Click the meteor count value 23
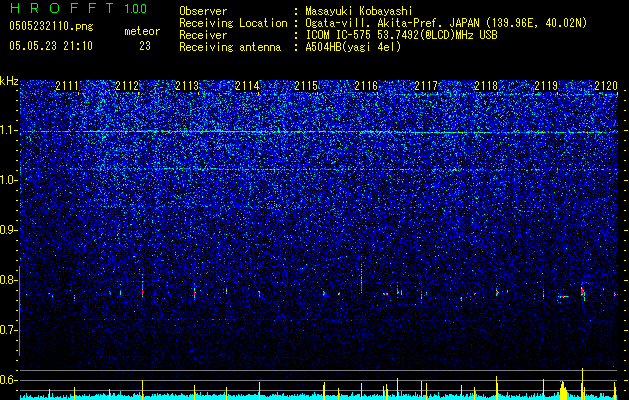 (145, 46)
